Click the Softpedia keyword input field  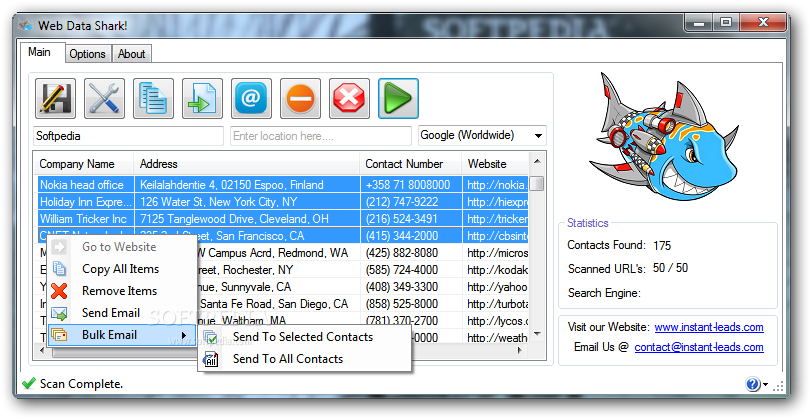coord(128,136)
